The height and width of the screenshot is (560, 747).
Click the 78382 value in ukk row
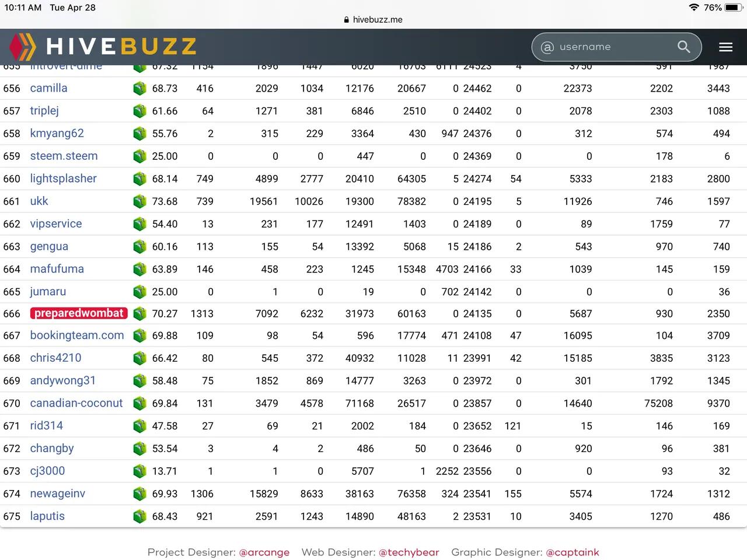[411, 201]
